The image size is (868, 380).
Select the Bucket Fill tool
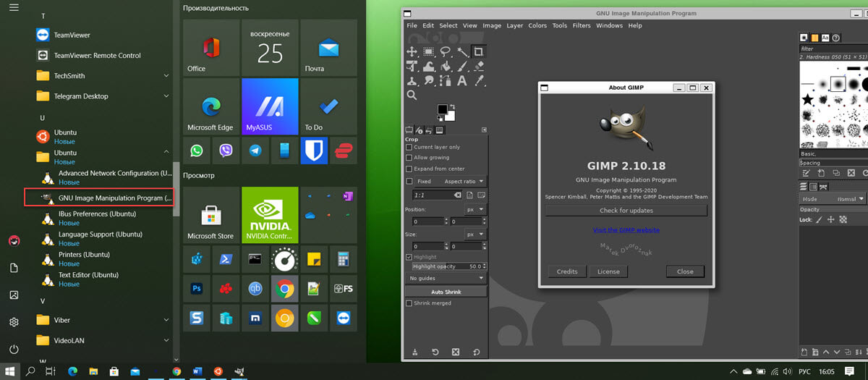[x=445, y=66]
